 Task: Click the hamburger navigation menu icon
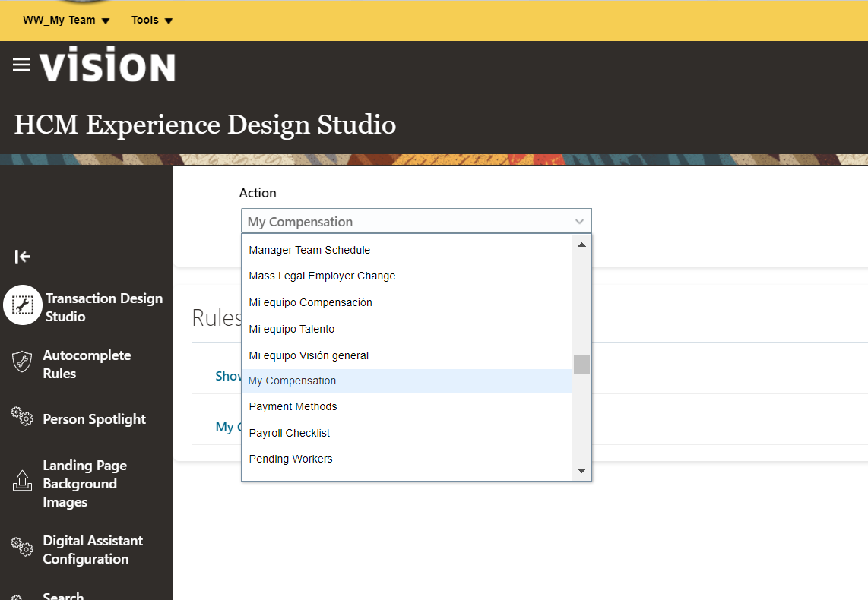[21, 65]
